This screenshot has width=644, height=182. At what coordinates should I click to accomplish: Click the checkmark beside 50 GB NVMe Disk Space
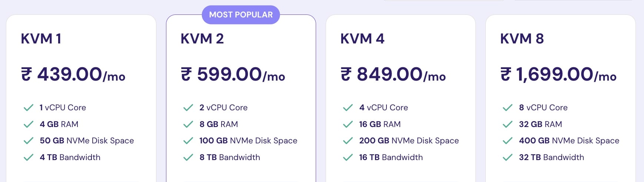point(29,141)
